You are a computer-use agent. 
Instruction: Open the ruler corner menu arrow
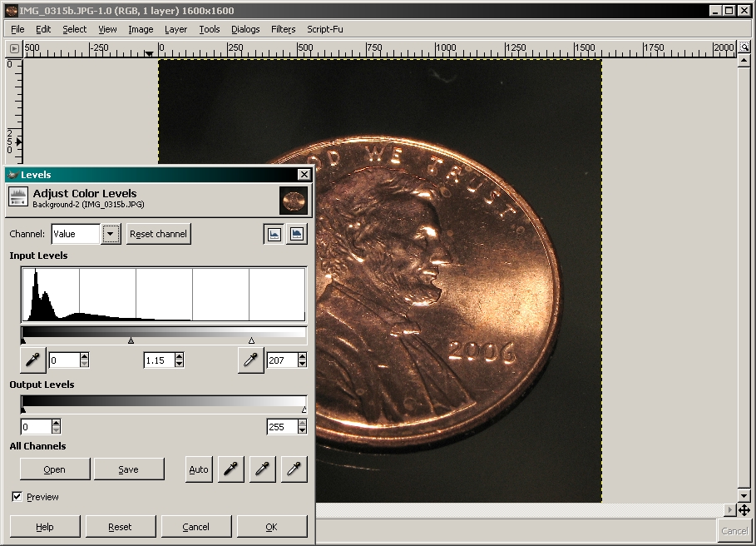coord(14,50)
